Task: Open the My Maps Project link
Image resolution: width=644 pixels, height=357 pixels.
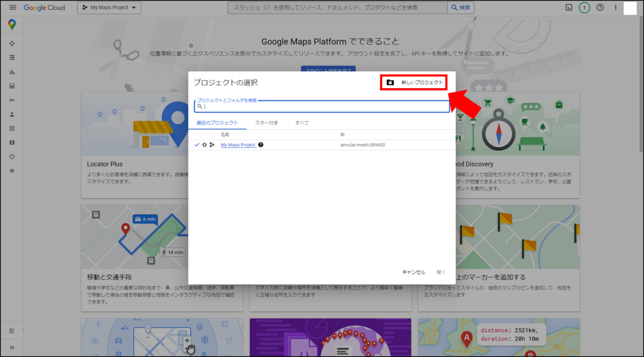Action: tap(238, 145)
